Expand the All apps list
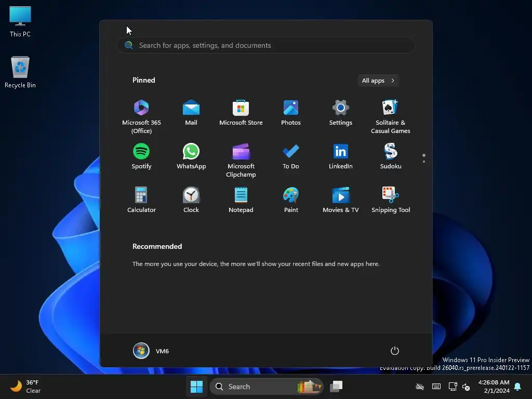This screenshot has width=532, height=399. 378,81
